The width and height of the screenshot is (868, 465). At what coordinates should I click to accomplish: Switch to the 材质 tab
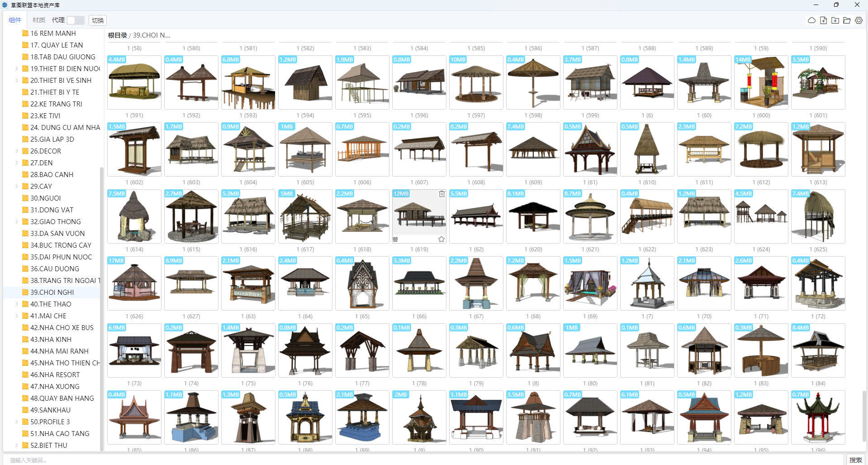[x=39, y=20]
